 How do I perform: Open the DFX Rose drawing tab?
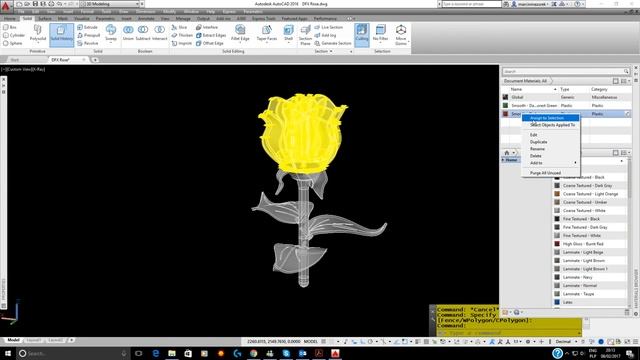pos(61,60)
